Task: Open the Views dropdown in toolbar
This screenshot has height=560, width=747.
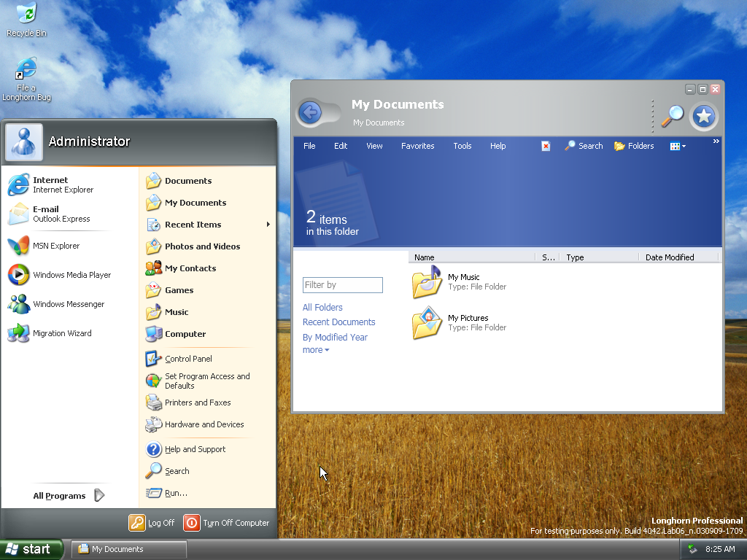Action: click(x=678, y=146)
